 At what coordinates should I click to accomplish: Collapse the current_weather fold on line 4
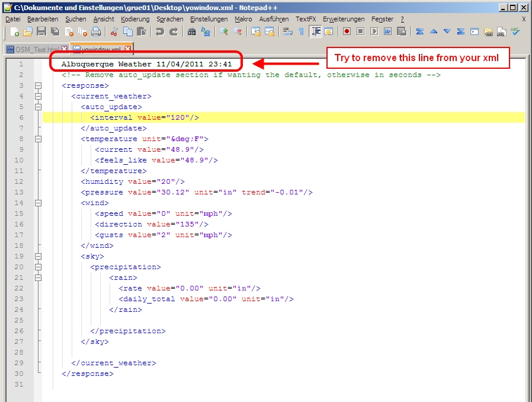[x=38, y=96]
